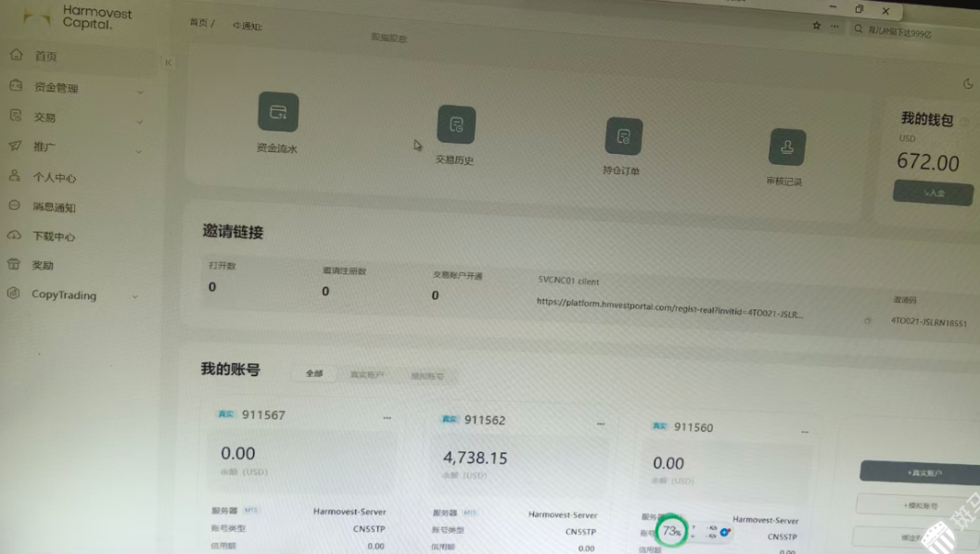The width and height of the screenshot is (980, 554).
Task: Click the 我的钱包 heading
Action: pyautogui.click(x=927, y=119)
